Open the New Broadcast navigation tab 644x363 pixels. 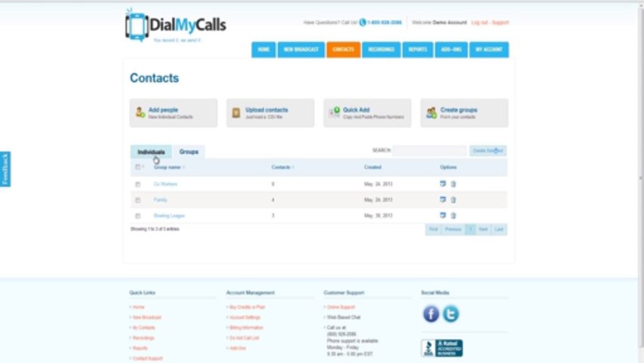coord(301,49)
